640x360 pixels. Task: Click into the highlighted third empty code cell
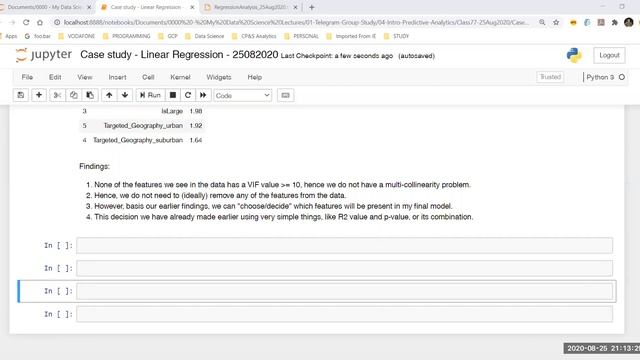click(x=344, y=291)
